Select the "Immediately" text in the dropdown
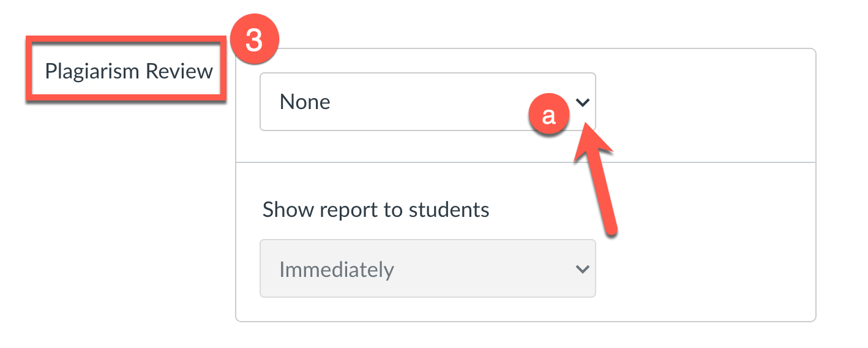The image size is (868, 348). [x=336, y=269]
